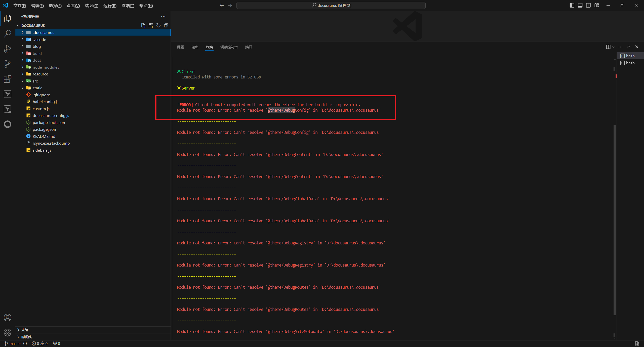Switch to the 输出 output tab
The height and width of the screenshot is (347, 644).
click(x=195, y=47)
